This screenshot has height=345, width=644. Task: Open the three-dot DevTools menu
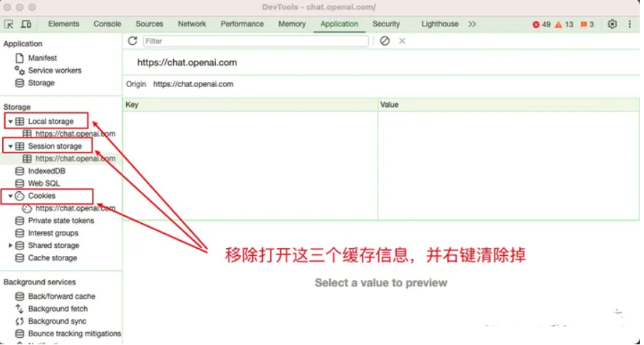click(630, 24)
